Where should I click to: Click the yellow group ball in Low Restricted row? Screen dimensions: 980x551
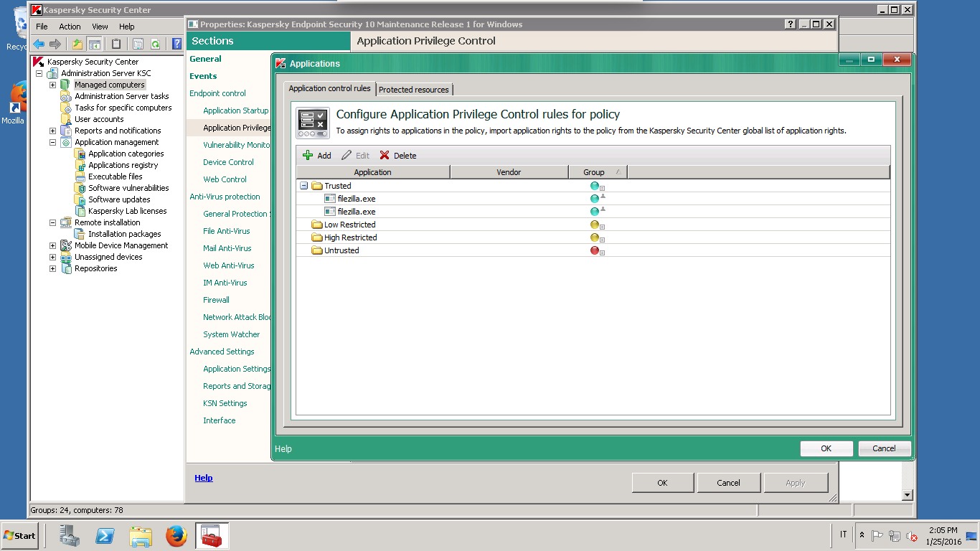[x=594, y=225]
